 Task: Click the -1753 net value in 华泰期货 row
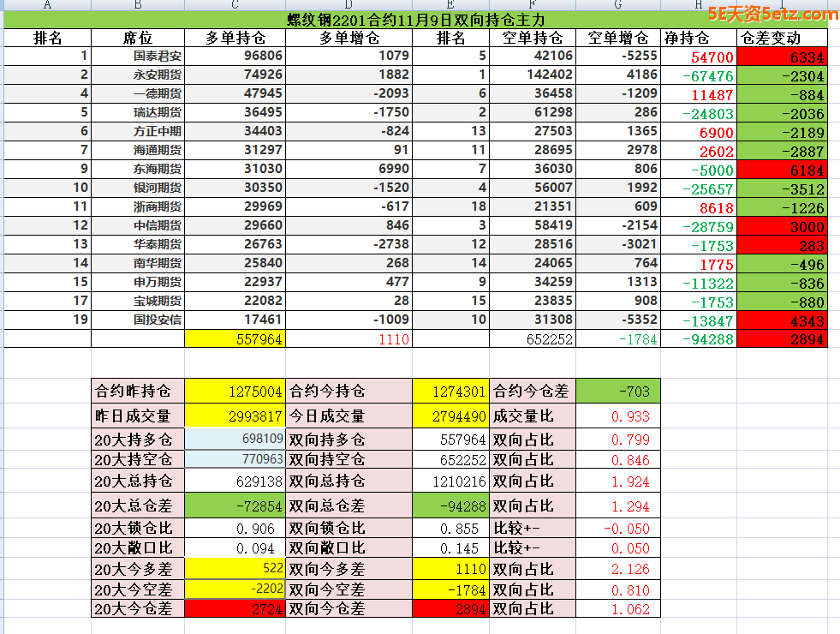click(x=699, y=245)
